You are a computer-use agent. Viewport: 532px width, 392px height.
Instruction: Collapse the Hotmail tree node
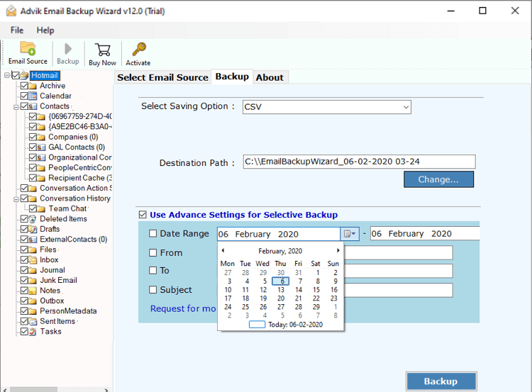pos(7,75)
